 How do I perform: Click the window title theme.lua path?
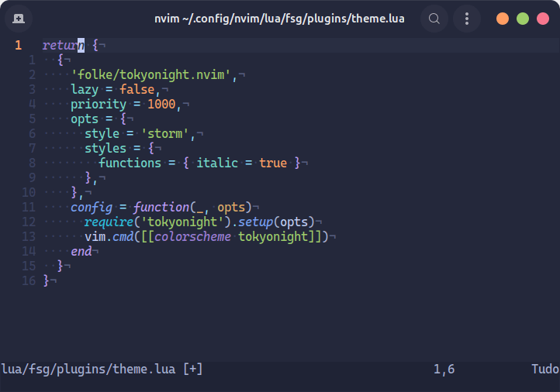(279, 19)
